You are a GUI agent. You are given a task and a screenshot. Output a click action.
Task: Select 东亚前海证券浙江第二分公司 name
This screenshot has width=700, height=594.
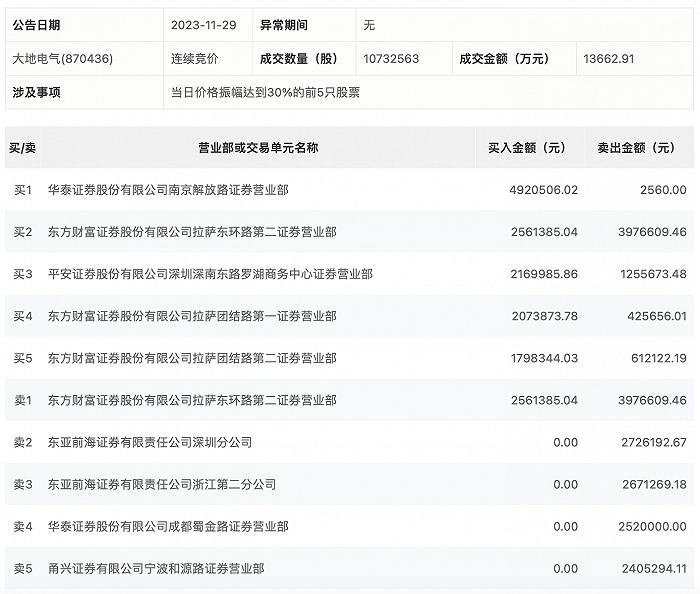point(162,485)
